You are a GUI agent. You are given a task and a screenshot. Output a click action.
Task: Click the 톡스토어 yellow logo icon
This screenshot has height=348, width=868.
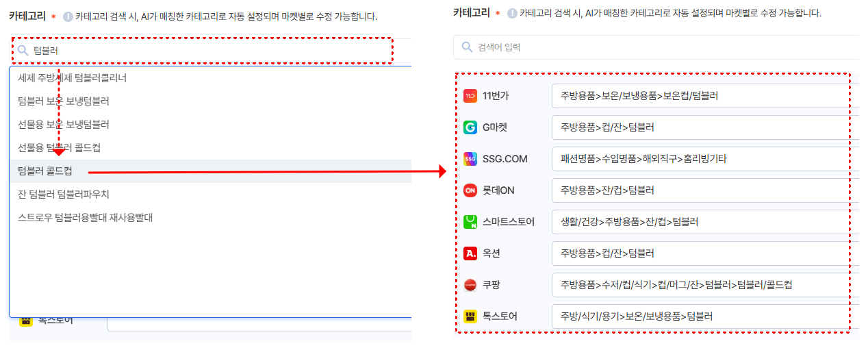coord(470,316)
